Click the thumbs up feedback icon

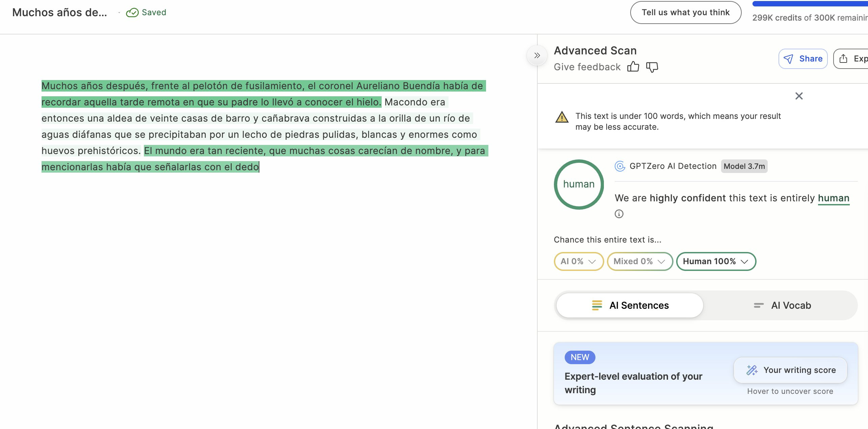633,67
